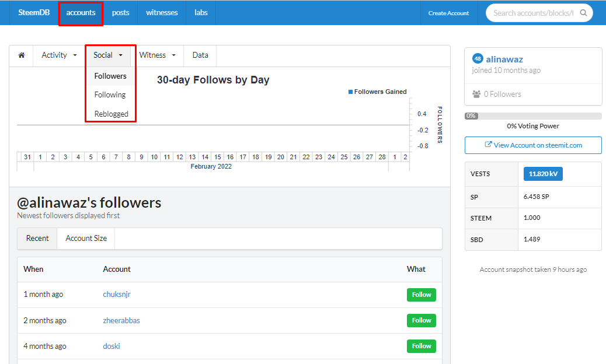Select Following from Social menu

tap(110, 95)
